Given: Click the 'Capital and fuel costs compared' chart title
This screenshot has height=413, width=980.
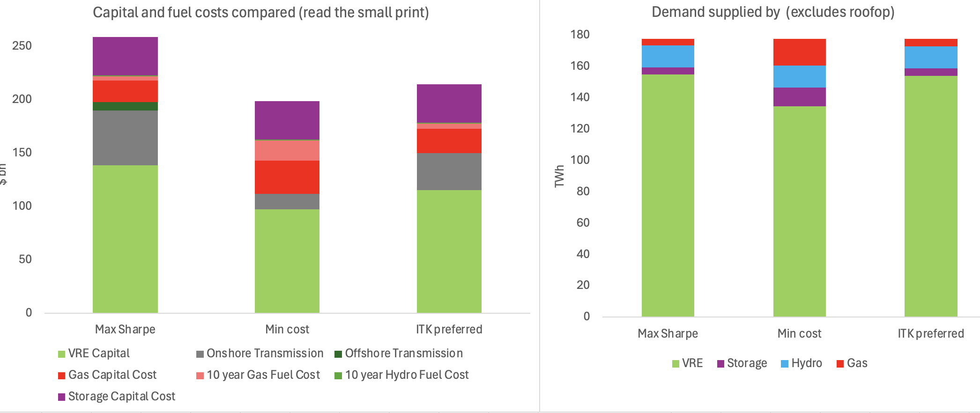Looking at the screenshot, I should click(261, 13).
